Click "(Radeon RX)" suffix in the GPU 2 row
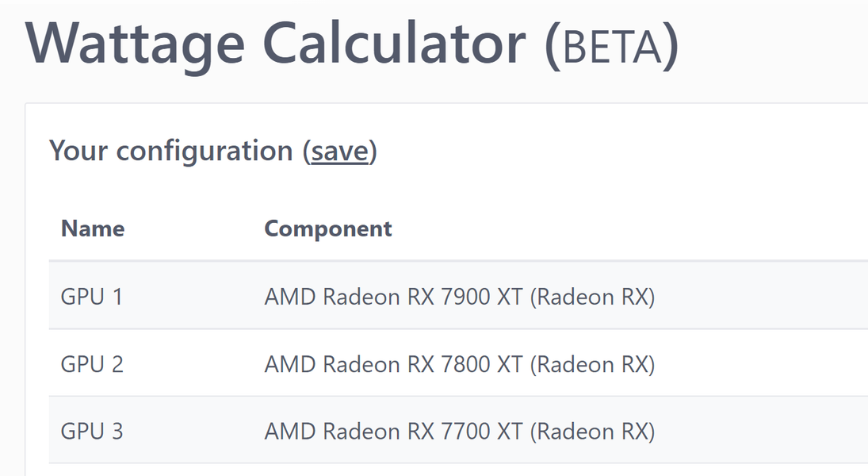 pyautogui.click(x=592, y=364)
